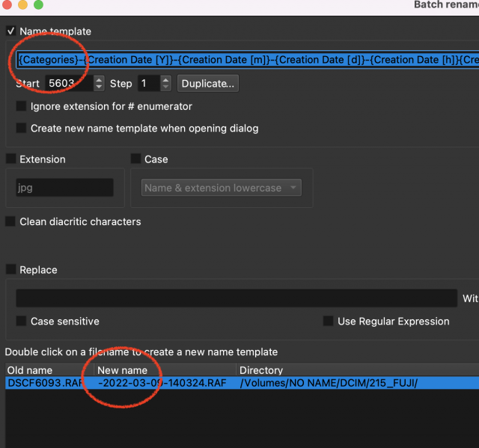Enable Ignore extension for # enumerator
The image size is (479, 448).
21,106
